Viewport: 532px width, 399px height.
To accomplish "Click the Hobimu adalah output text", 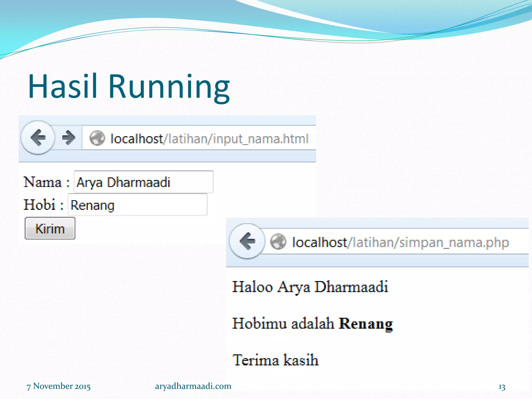I will [x=283, y=324].
